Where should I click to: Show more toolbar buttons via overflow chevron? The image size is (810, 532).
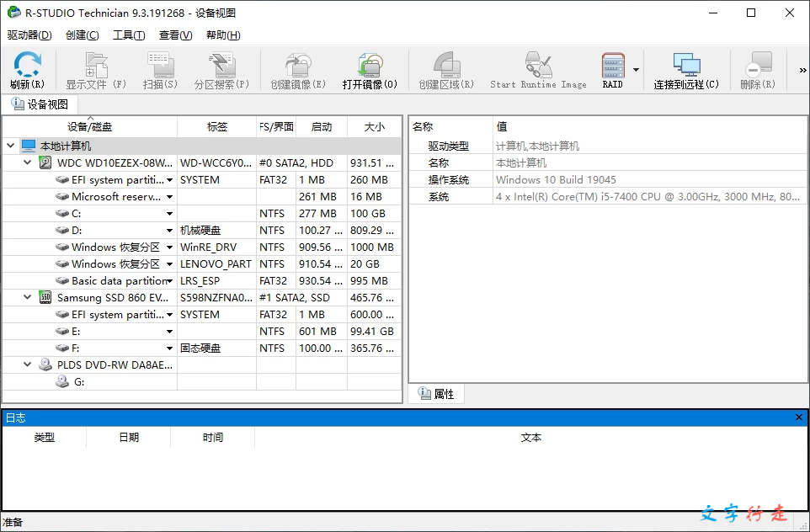[802, 70]
